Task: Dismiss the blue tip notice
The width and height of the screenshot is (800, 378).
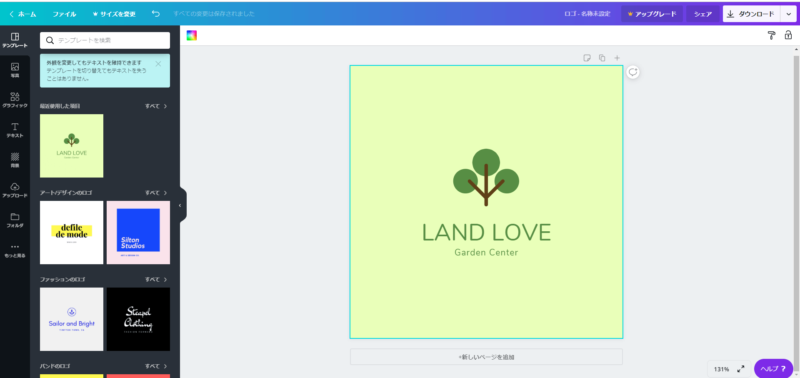Action: tap(158, 64)
